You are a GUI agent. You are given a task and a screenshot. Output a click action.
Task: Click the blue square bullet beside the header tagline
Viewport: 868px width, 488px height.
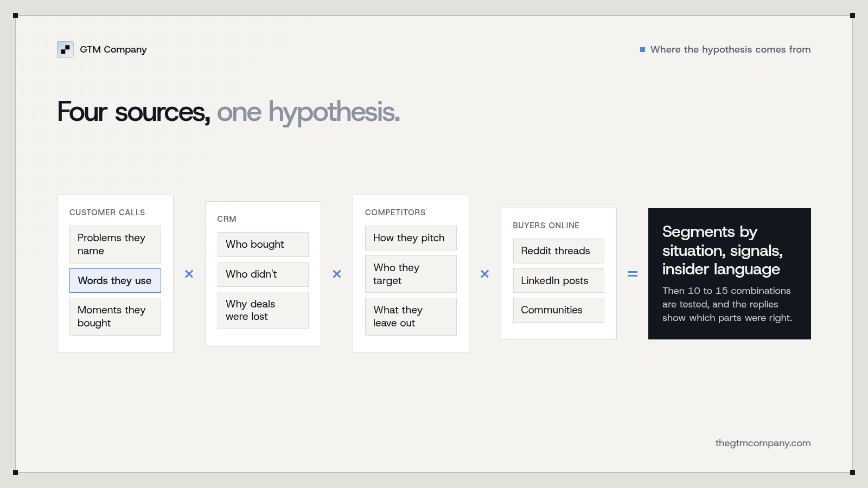click(642, 49)
